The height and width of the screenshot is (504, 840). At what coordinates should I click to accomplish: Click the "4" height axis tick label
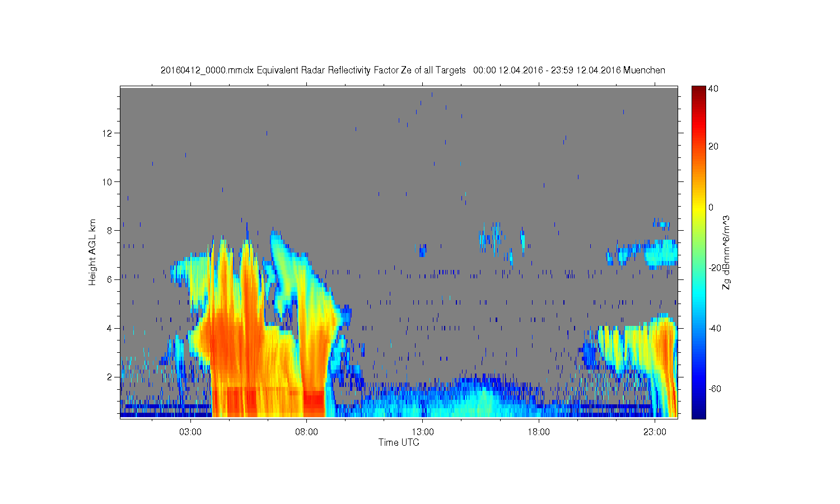point(110,328)
